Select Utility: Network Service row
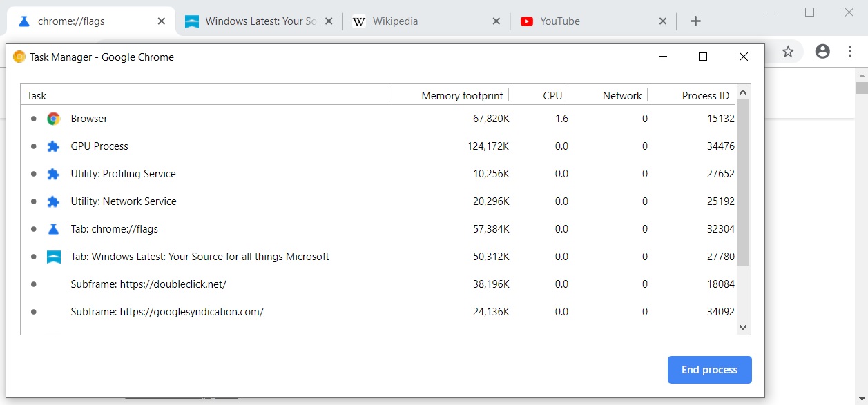This screenshot has width=868, height=405. point(378,201)
